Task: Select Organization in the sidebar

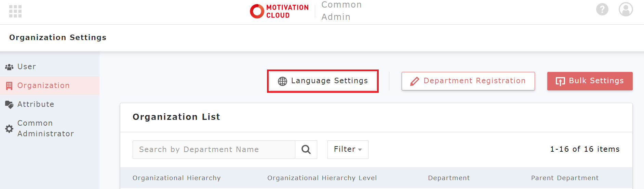Action: 43,86
